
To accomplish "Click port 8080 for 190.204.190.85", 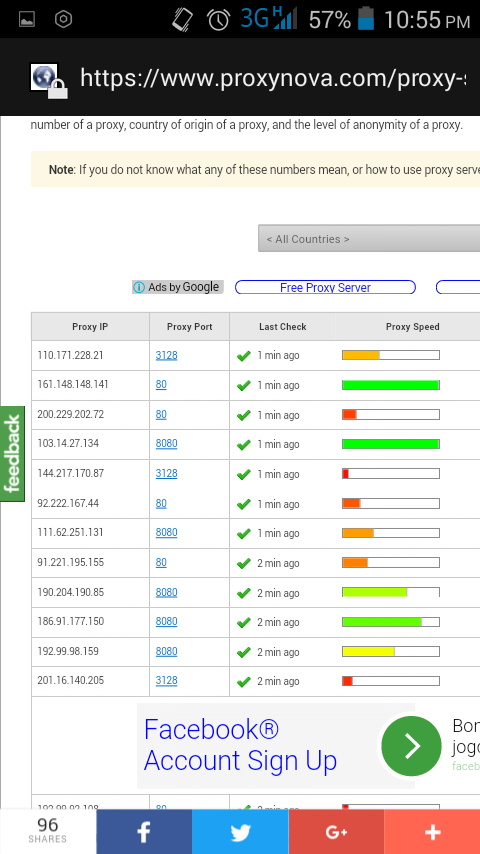I will (x=166, y=592).
